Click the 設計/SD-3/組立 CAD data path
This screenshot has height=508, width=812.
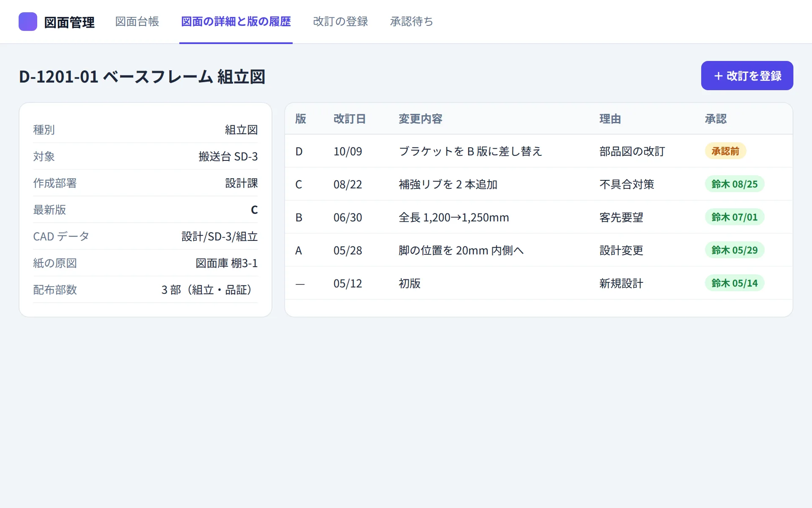tap(219, 237)
